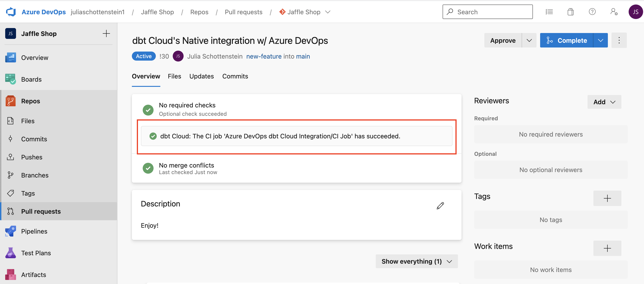
Task: Open Pull requests in the sidebar
Action: tap(58, 211)
